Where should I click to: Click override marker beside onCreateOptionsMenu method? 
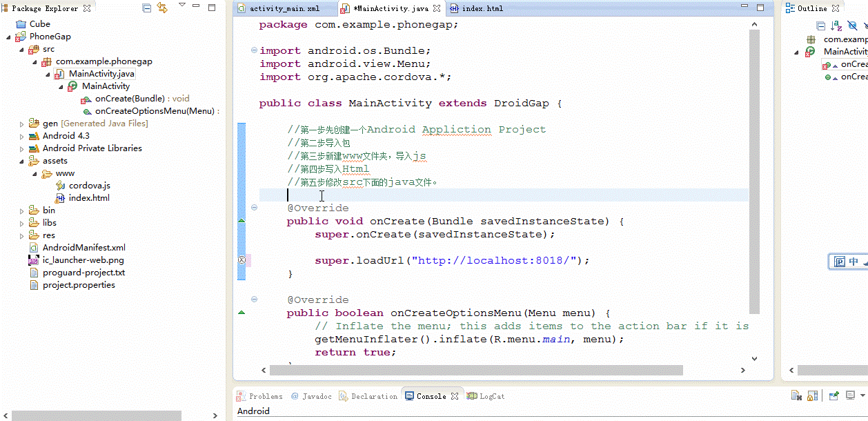(x=241, y=312)
